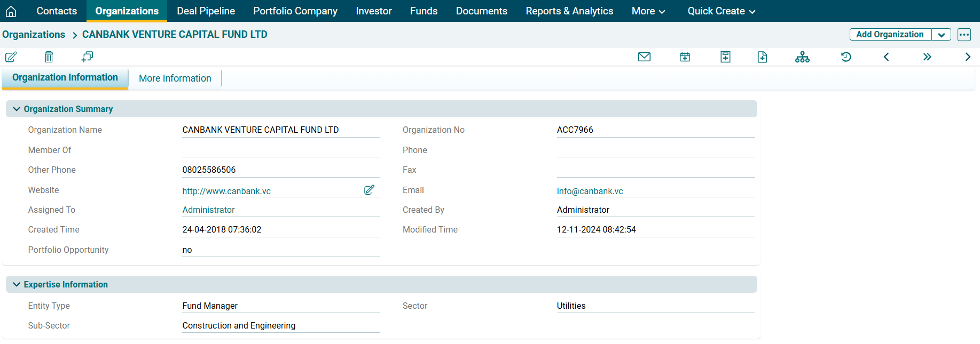This screenshot has width=980, height=344.
Task: Delete organization using the trash icon
Action: [49, 57]
